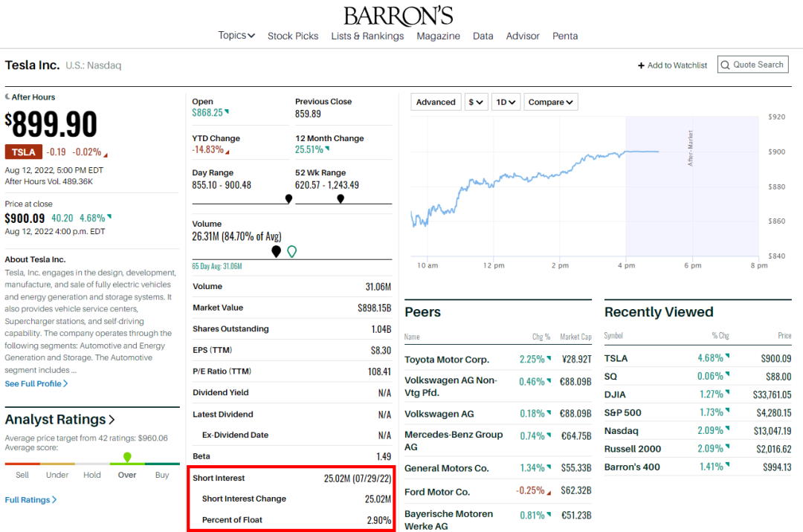Screen dimensions: 803x532
Task: Open the Stock Picks menu item
Action: pyautogui.click(x=293, y=36)
